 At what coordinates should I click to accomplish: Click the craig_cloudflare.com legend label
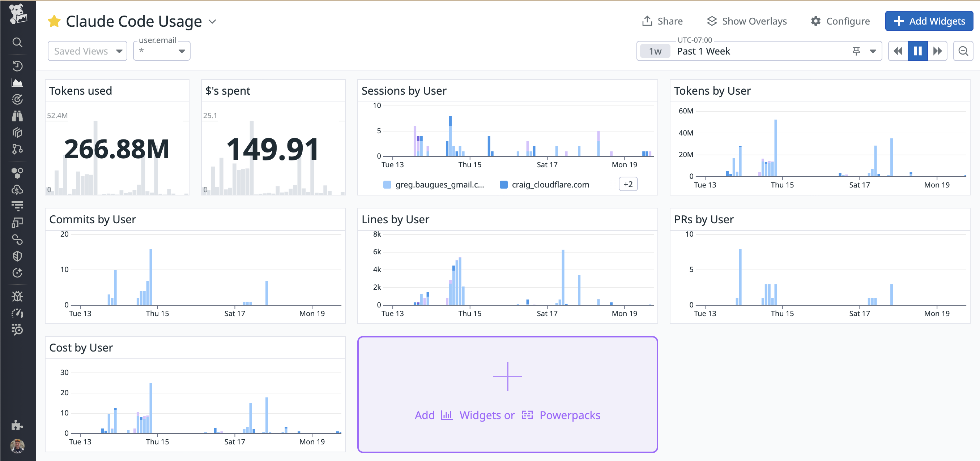(550, 185)
